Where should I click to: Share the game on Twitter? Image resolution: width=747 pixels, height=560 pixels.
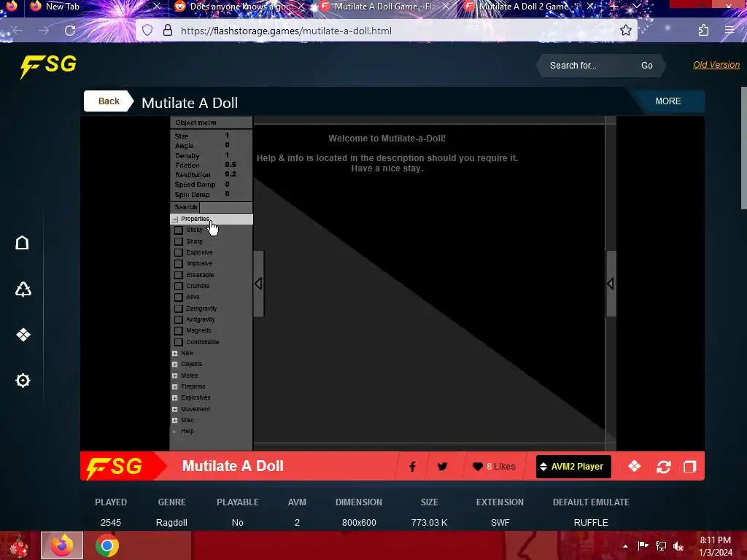[442, 467]
